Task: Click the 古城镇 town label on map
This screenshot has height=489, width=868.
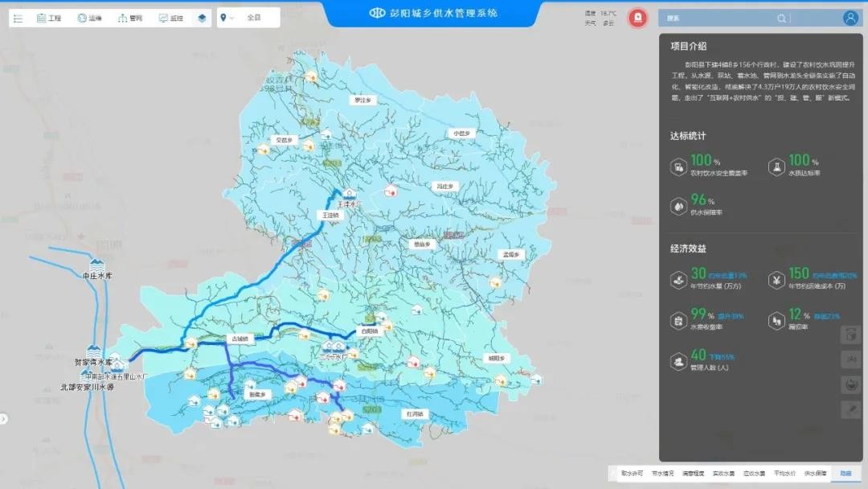Action: tap(239, 339)
